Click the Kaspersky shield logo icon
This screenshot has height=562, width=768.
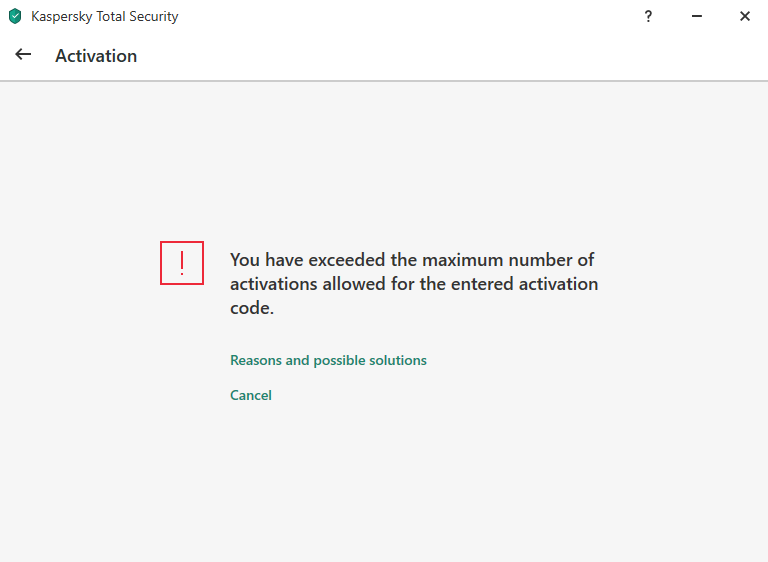coord(15,16)
